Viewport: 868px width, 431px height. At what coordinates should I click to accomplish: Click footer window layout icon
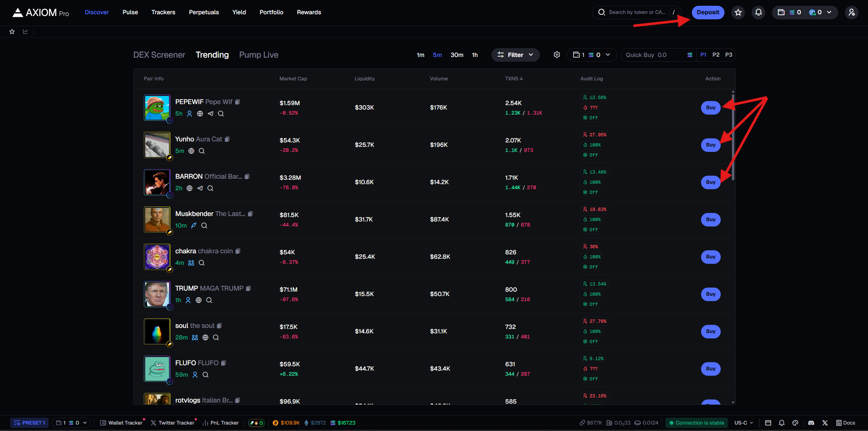coord(768,423)
